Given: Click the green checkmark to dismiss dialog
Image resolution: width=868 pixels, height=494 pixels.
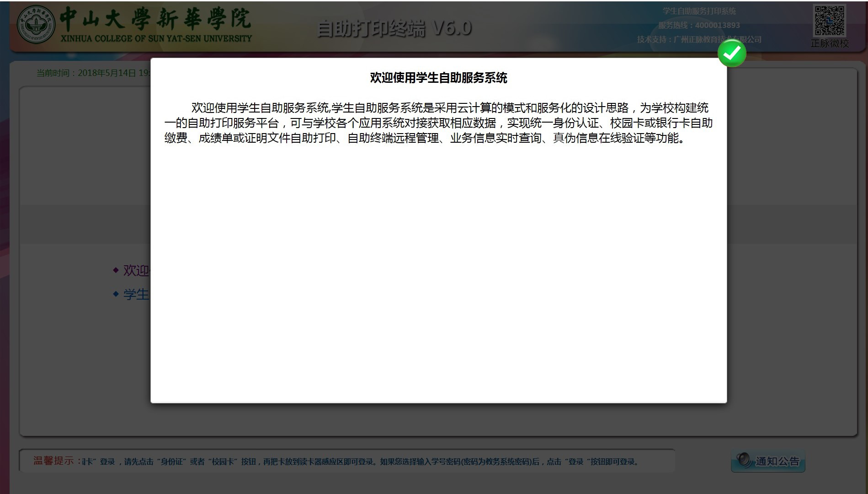Looking at the screenshot, I should (731, 54).
